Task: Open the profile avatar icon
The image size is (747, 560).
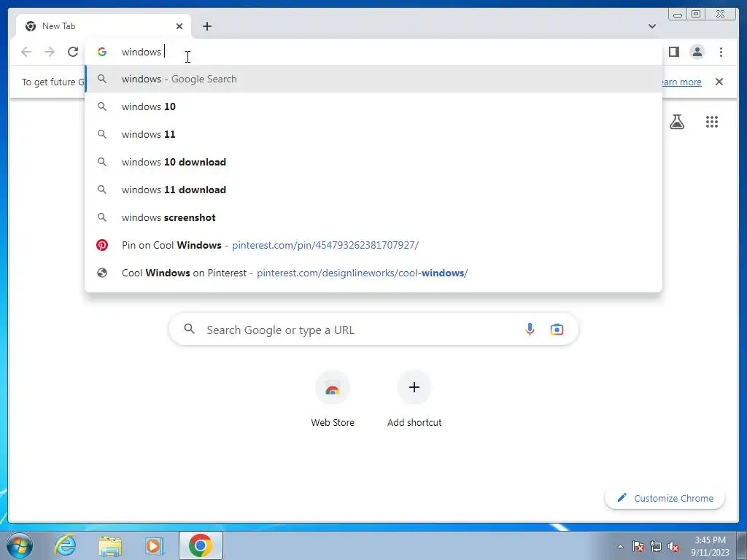Action: click(x=697, y=52)
